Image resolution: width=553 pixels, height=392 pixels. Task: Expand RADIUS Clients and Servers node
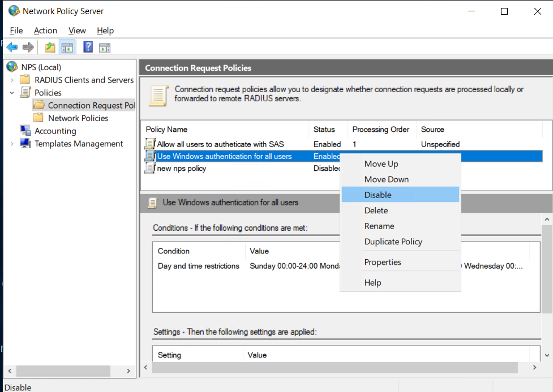coord(12,80)
